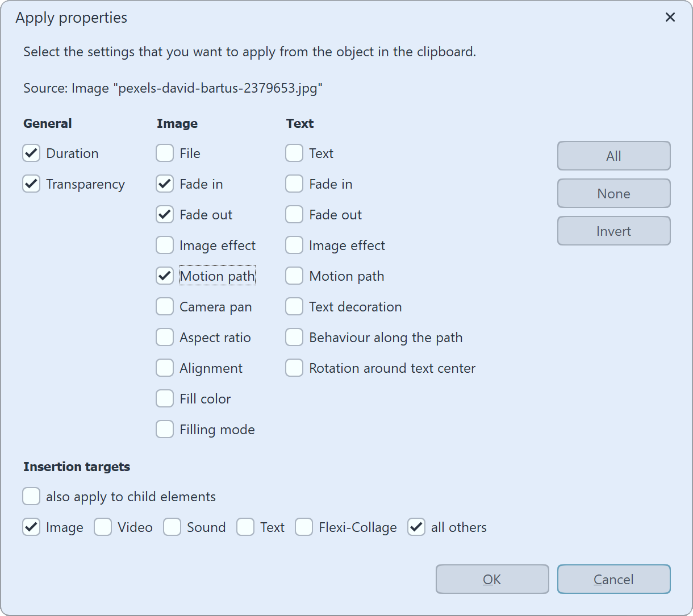693x616 pixels.
Task: Uncheck Fade in under Image
Action: (x=164, y=184)
